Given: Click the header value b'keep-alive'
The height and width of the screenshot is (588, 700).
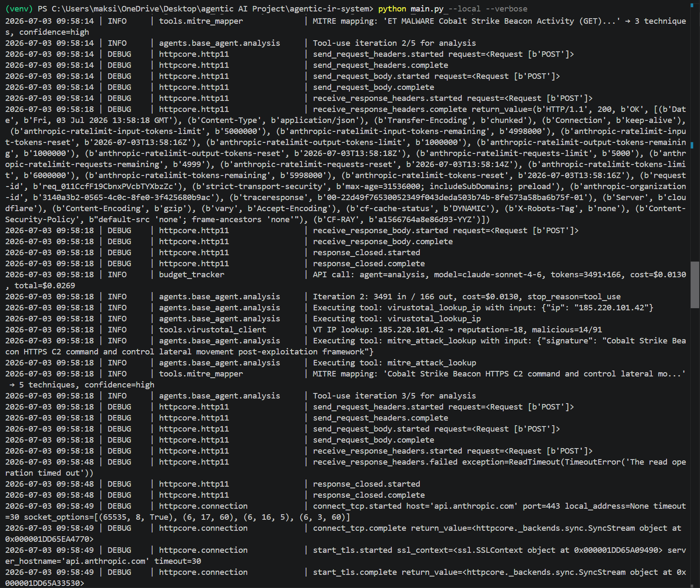Looking at the screenshot, I should point(646,120).
